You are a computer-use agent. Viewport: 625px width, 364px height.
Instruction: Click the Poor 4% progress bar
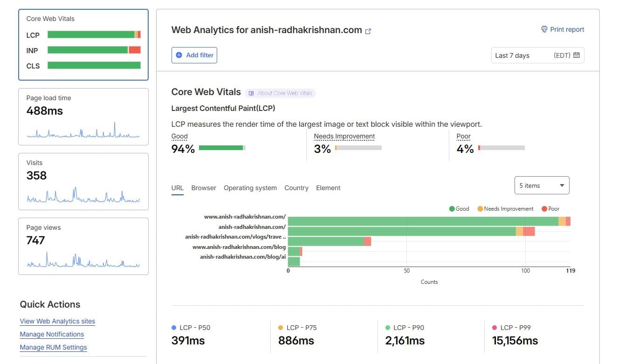pyautogui.click(x=501, y=148)
